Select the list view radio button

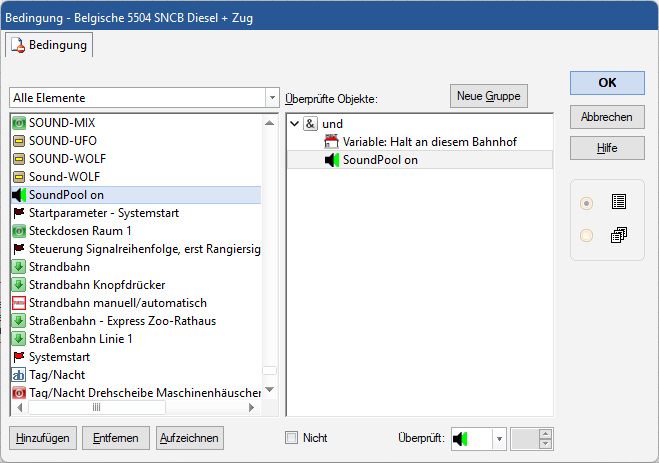587,202
